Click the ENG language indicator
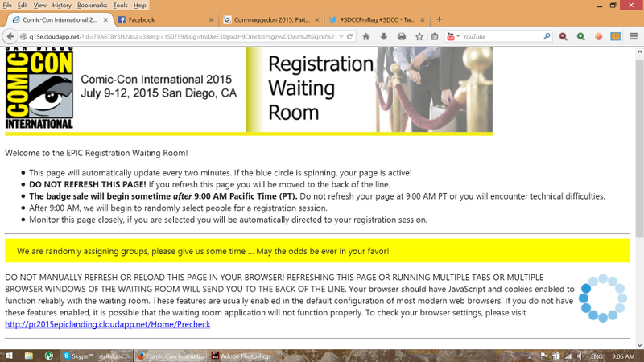 597,356
